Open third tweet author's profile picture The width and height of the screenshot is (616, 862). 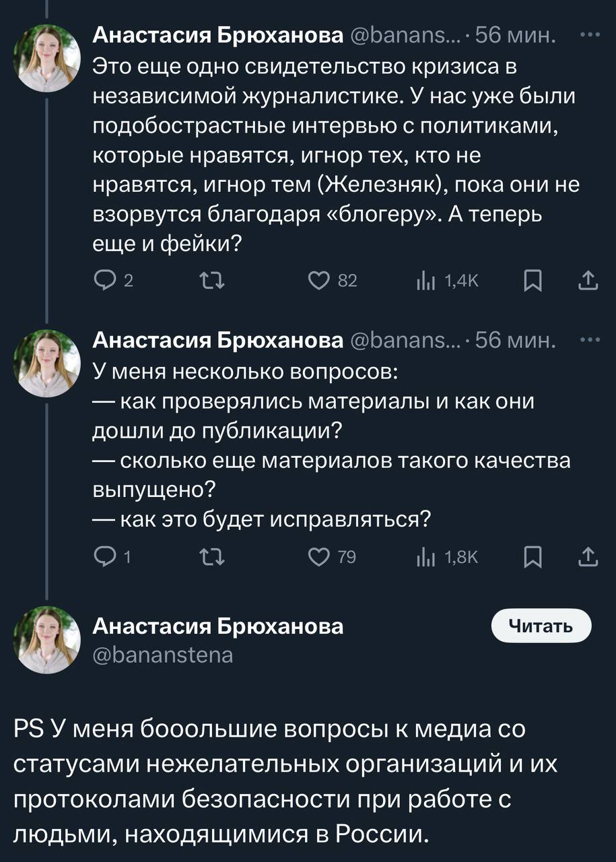(x=48, y=640)
